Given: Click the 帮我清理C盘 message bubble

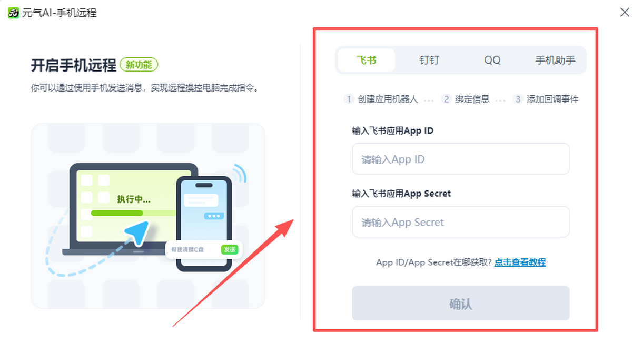Looking at the screenshot, I should (x=202, y=249).
